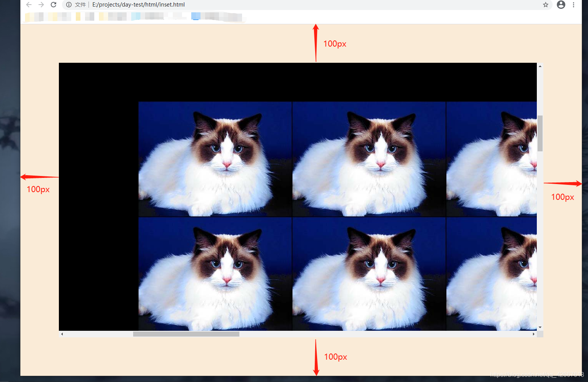Open the browser three-dot menu
The image size is (588, 382).
pyautogui.click(x=573, y=5)
